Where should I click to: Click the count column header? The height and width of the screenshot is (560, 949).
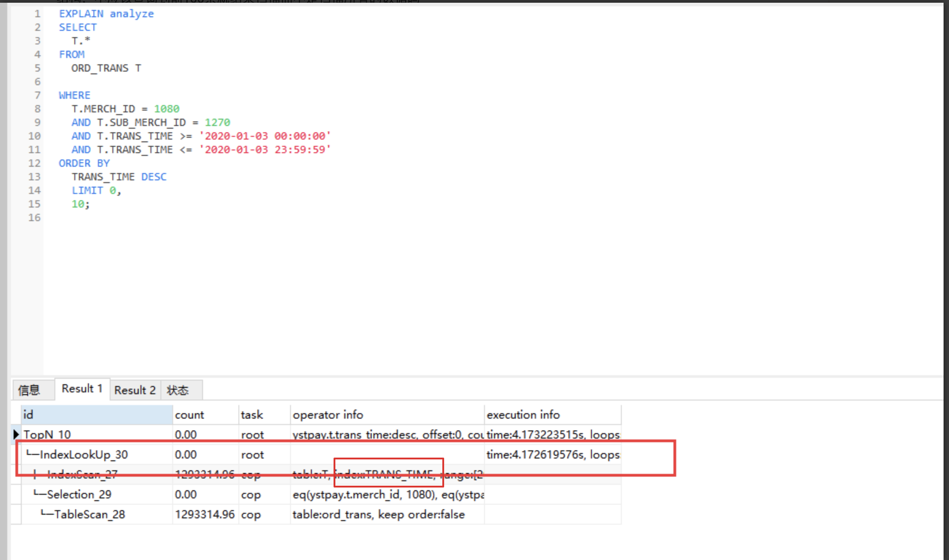click(x=189, y=415)
